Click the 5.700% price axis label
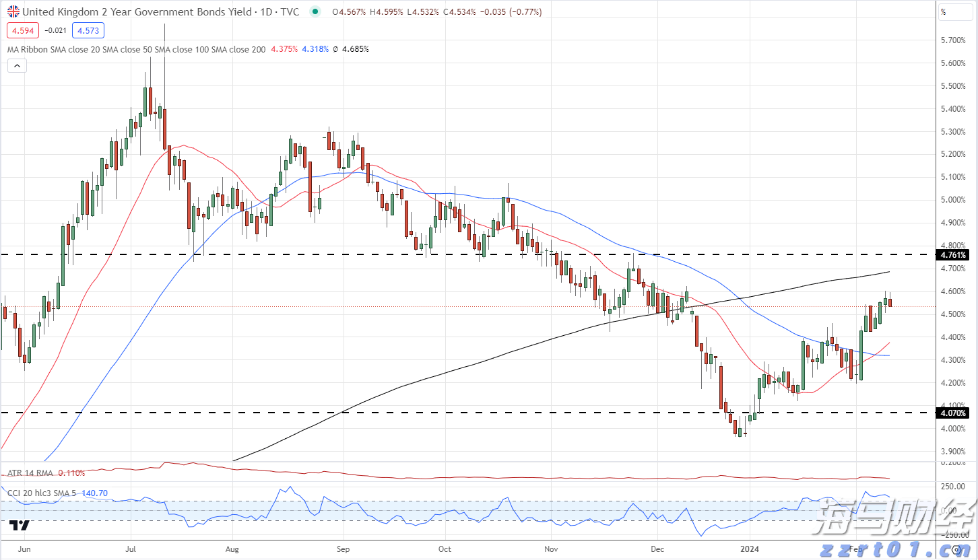 pos(952,40)
